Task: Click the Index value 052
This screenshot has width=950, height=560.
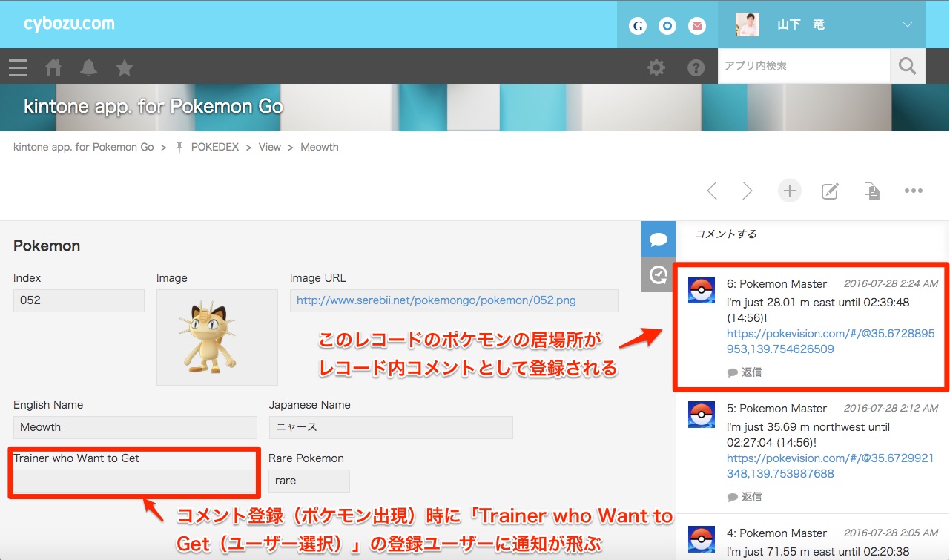Action: [x=79, y=300]
